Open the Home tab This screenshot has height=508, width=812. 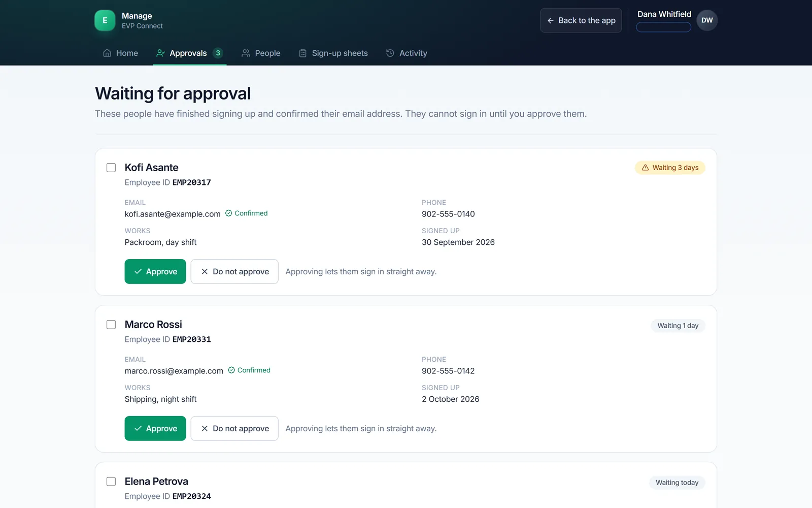(x=120, y=53)
